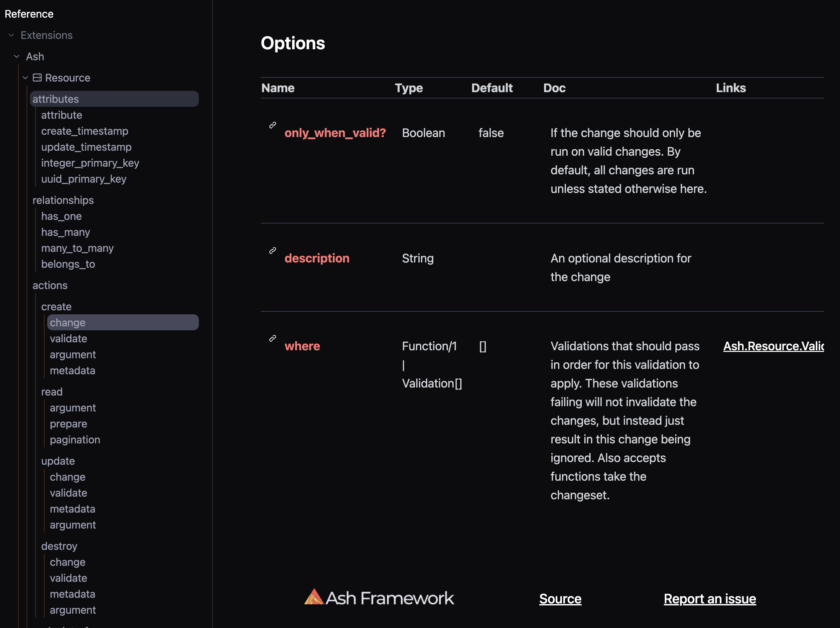This screenshot has height=628, width=840.
Task: Select the only_when_valid? option name
Action: coord(335,133)
